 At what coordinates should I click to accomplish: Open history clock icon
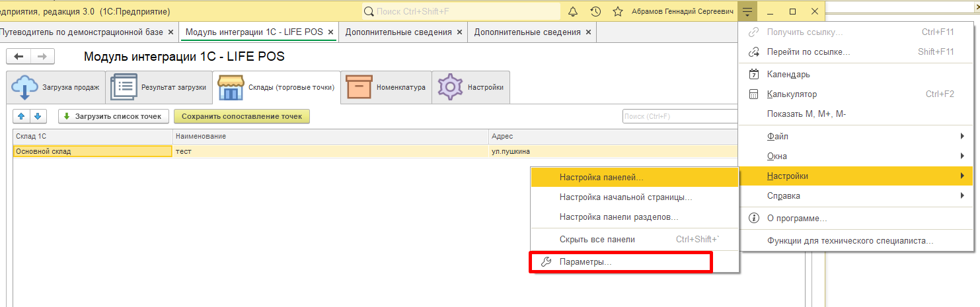(x=595, y=11)
